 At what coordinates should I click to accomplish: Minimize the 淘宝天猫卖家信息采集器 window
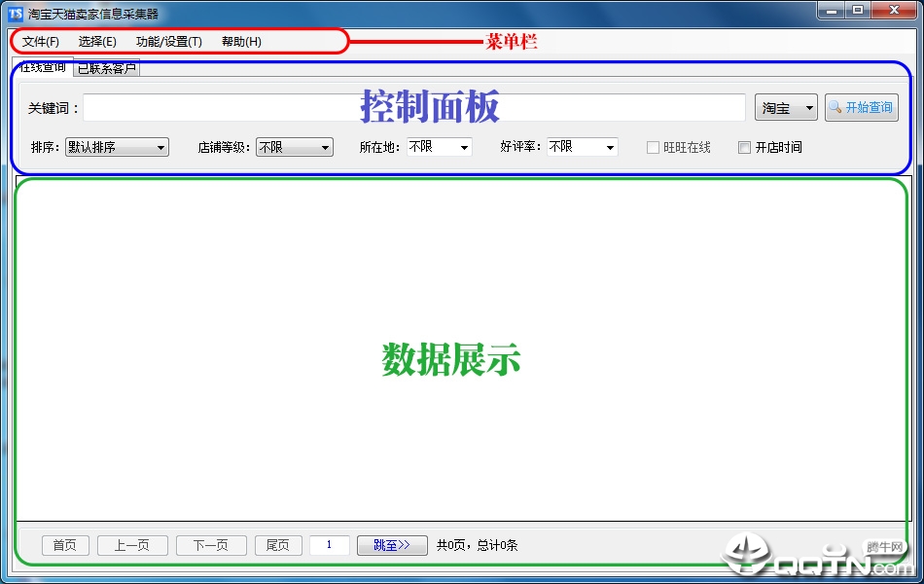click(832, 10)
